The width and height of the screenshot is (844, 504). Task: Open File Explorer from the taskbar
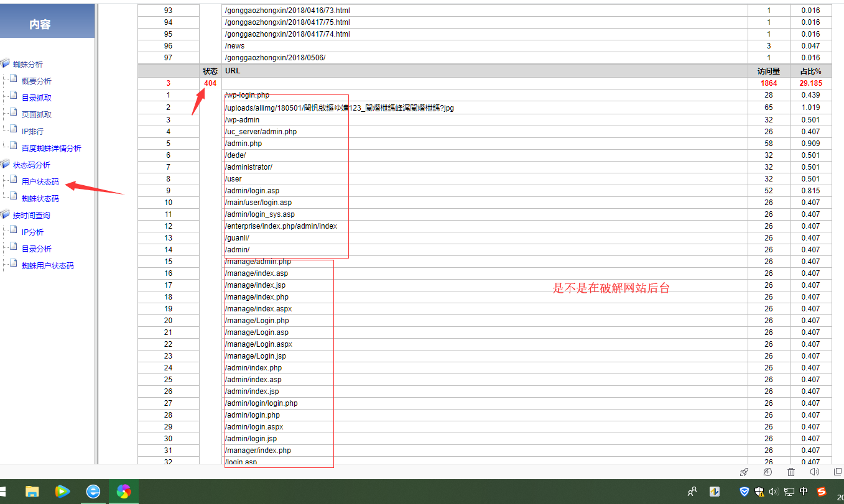(32, 492)
